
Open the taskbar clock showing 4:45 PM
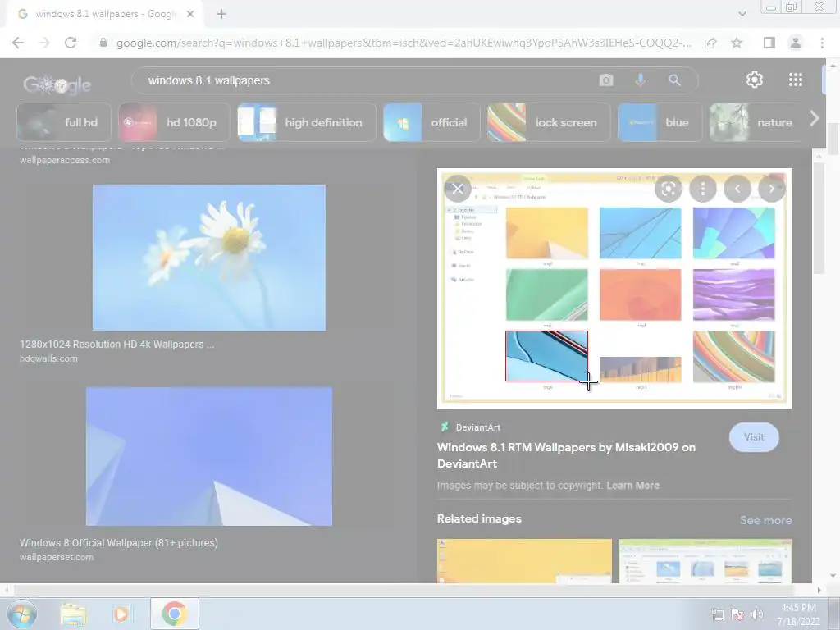click(799, 614)
